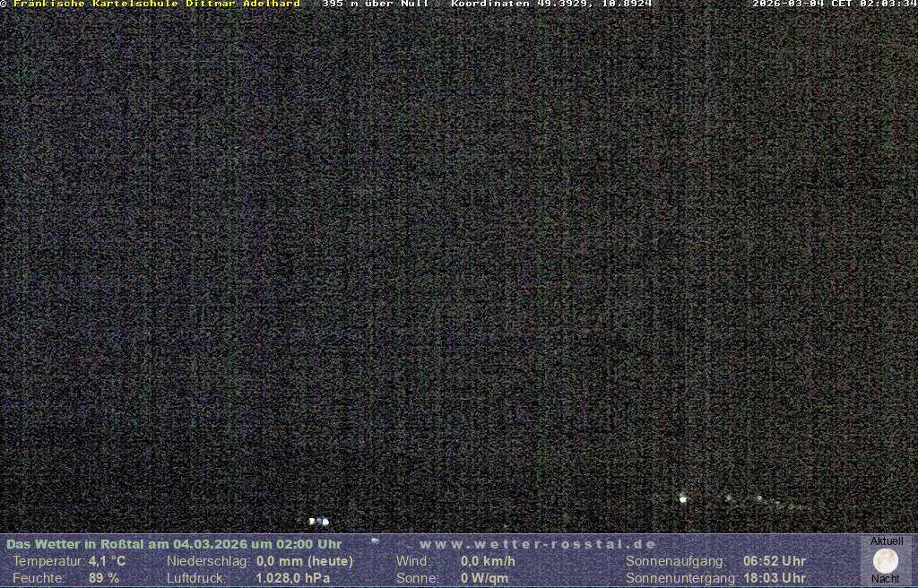Viewport: 918px width, 588px height.
Task: Click the Wind value 0,0 km/h
Action: click(488, 561)
